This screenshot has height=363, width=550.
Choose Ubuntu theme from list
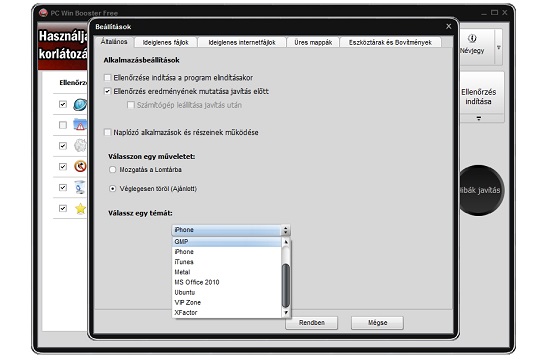[x=227, y=293]
